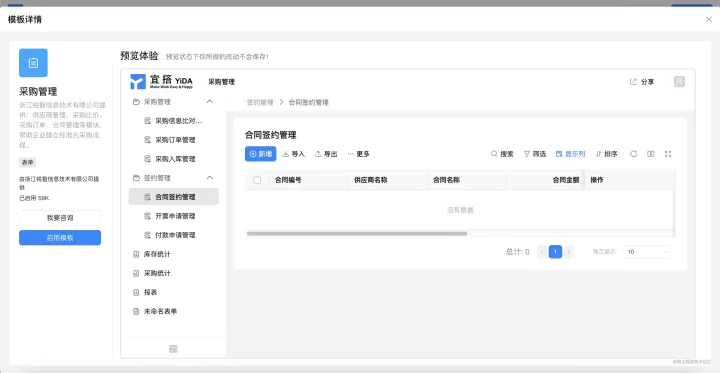Close the 模板详情 dialog
Screen dimensions: 720x373
pos(709,19)
